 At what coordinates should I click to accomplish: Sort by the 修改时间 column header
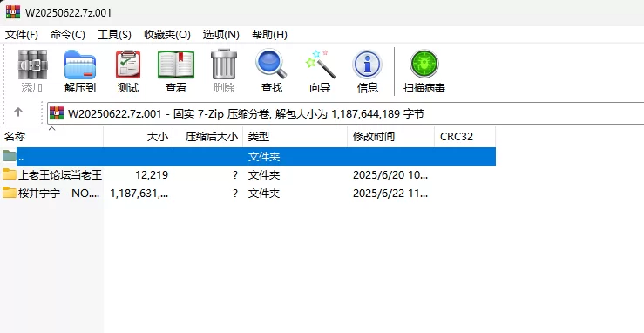[391, 137]
